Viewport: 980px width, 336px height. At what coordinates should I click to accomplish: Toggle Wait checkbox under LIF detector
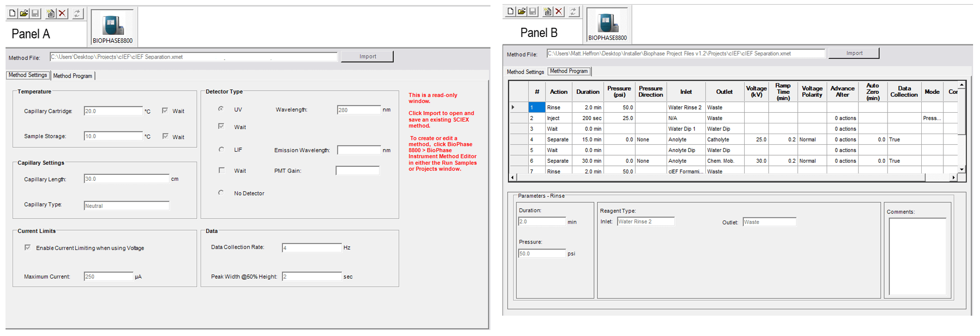221,170
